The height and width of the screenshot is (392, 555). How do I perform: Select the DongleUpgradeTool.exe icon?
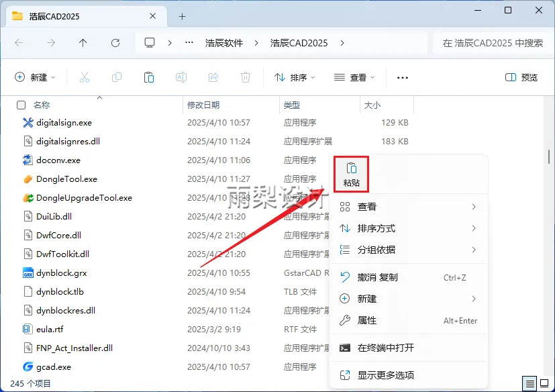tap(28, 197)
